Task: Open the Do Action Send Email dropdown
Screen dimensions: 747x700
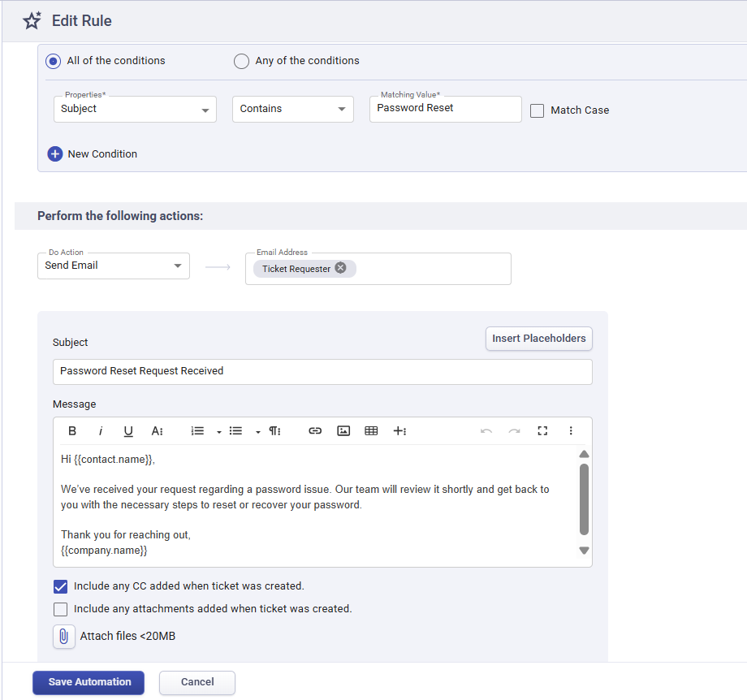Action: point(113,266)
